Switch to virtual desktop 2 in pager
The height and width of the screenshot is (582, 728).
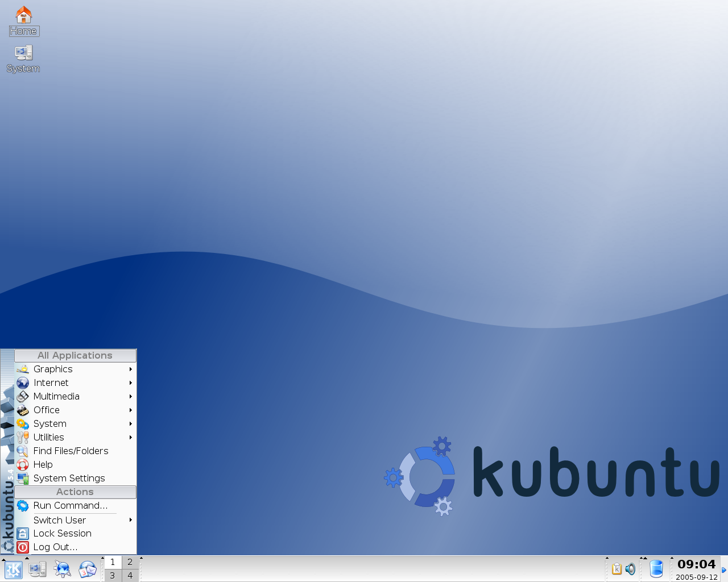[130, 562]
